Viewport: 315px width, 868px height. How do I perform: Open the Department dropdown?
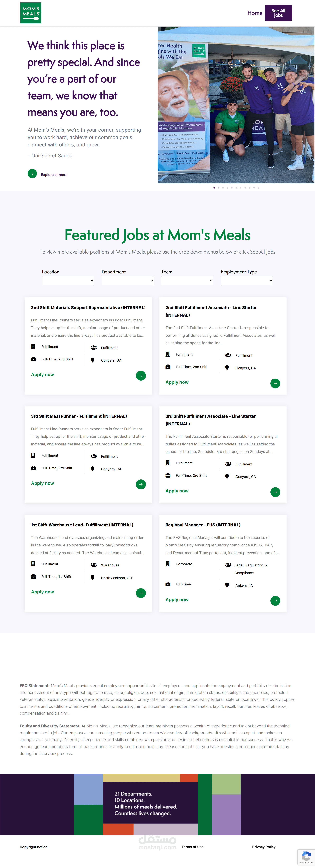[x=127, y=281]
